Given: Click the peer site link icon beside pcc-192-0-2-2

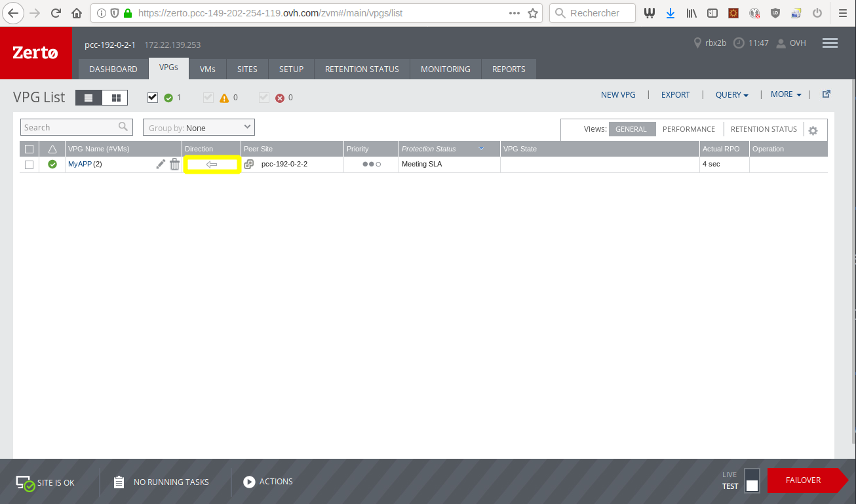Looking at the screenshot, I should click(x=248, y=164).
